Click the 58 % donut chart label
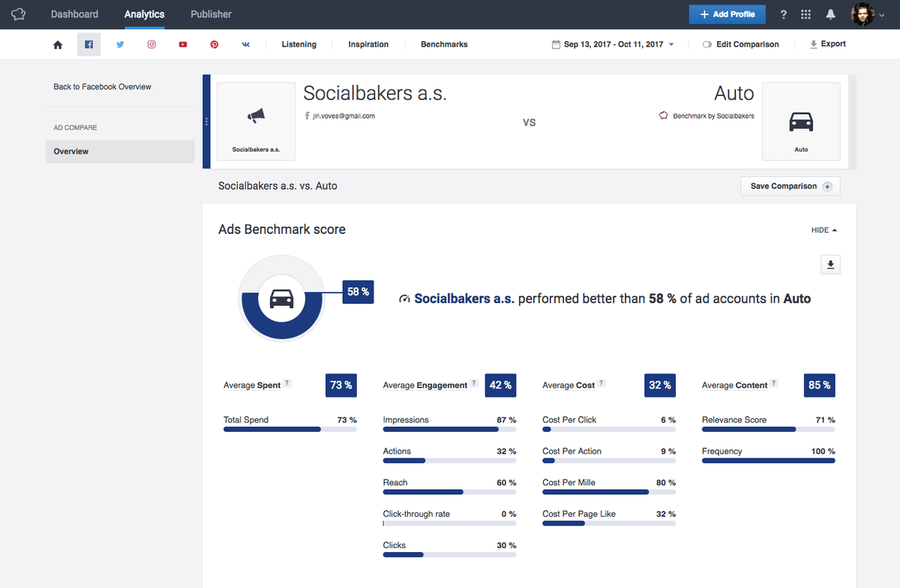Viewport: 900px width, 588px height. coord(358,292)
